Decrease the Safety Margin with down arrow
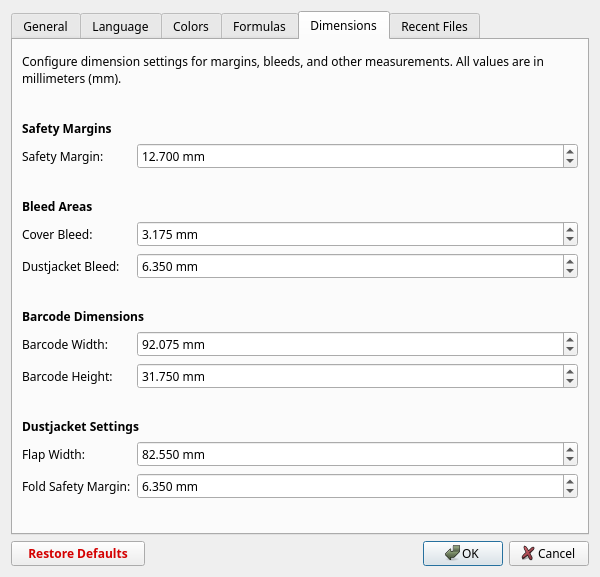The width and height of the screenshot is (600, 577). (569, 161)
